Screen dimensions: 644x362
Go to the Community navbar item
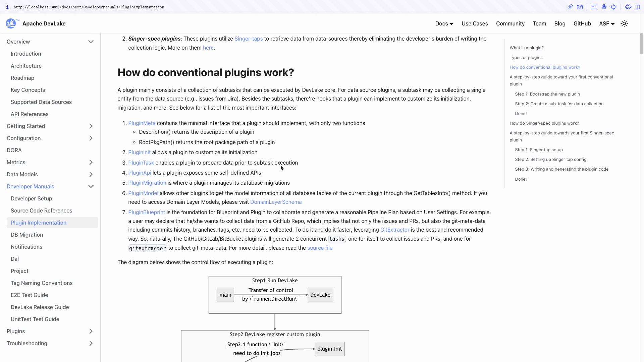510,23
